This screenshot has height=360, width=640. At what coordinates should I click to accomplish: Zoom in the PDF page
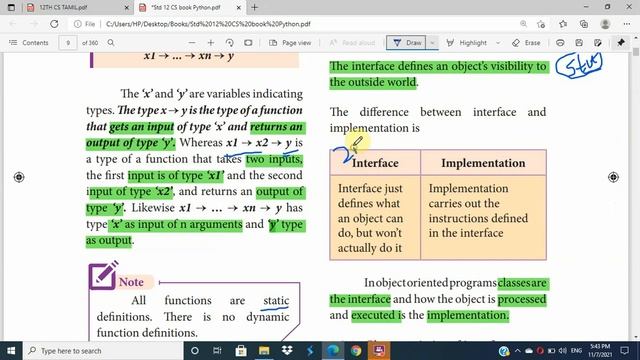[211, 42]
